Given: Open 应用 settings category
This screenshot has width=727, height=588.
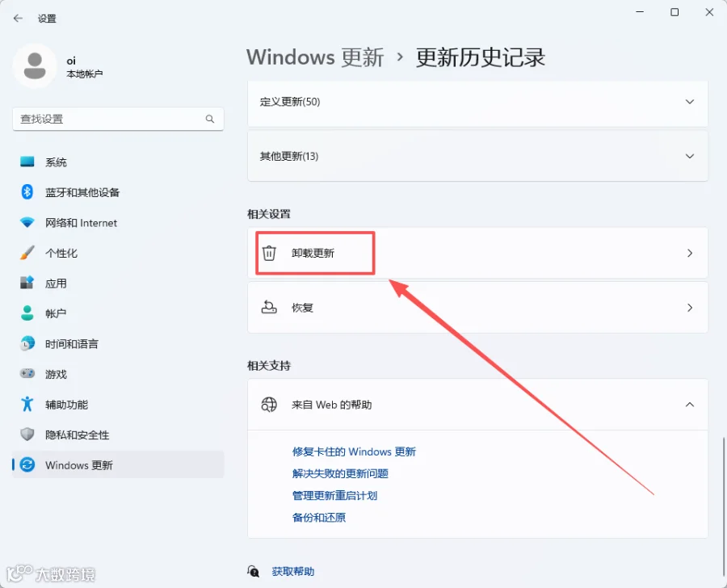Looking at the screenshot, I should click(x=118, y=283).
